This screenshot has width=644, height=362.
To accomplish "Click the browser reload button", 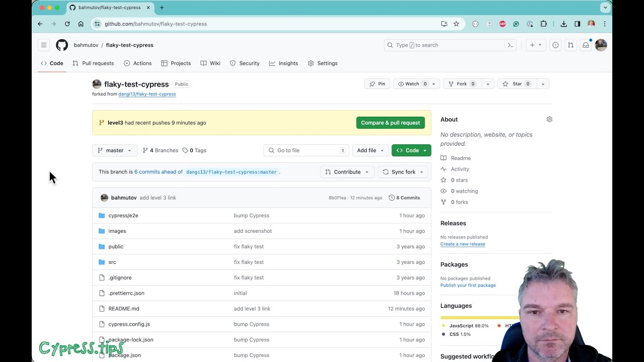I will 67,24.
